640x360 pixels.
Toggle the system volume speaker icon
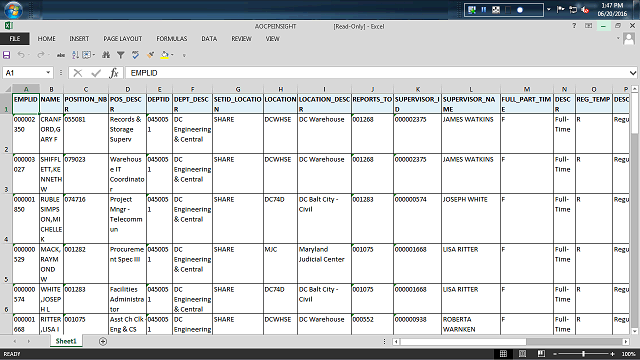[585, 10]
